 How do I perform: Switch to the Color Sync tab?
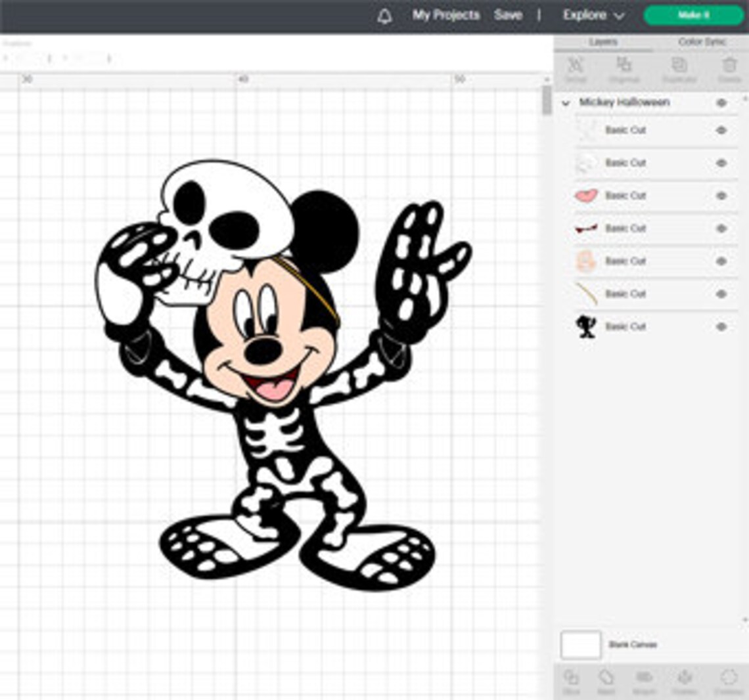701,41
